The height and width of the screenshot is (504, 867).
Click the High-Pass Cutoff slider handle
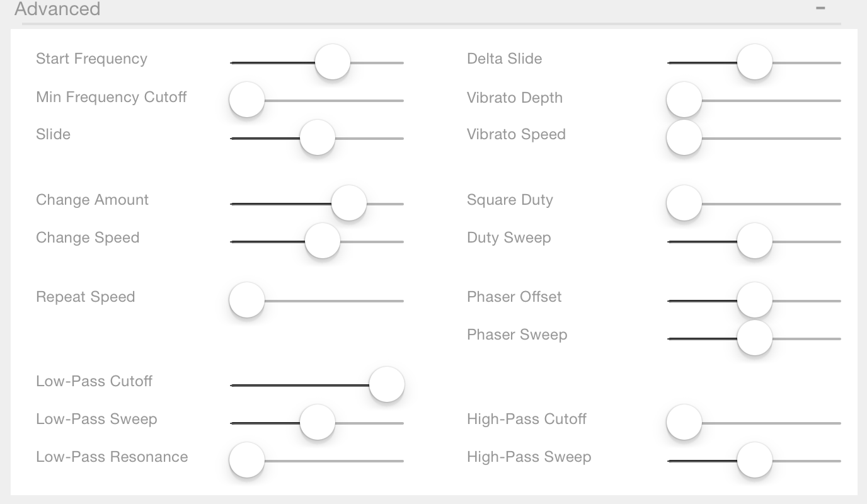684,422
